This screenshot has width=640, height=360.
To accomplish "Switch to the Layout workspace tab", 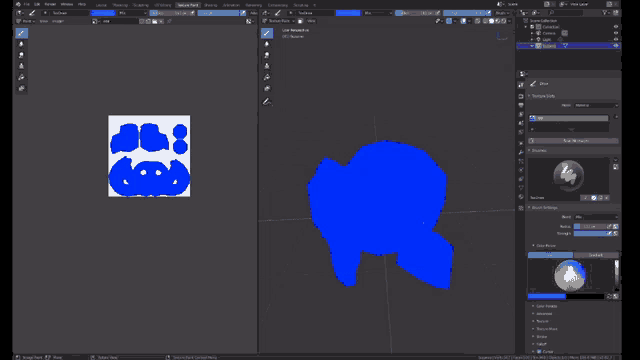I will 101,5.
